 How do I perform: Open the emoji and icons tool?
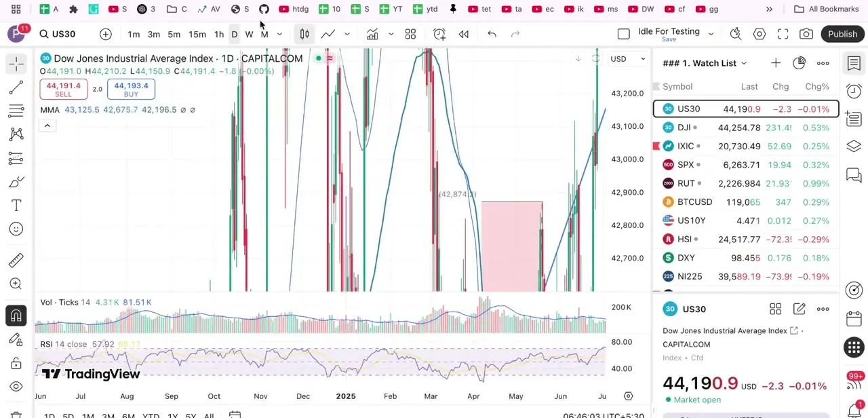click(x=16, y=229)
